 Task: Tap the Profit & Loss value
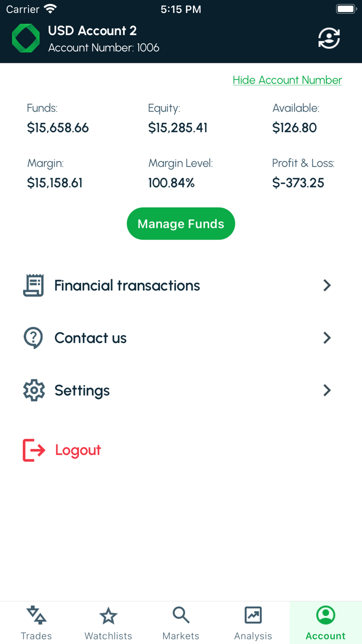(298, 183)
